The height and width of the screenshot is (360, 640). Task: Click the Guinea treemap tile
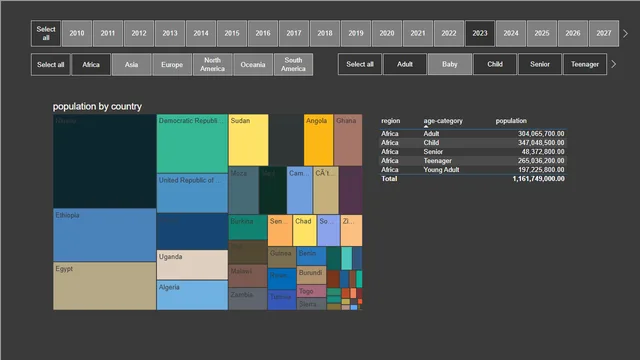coord(282,257)
